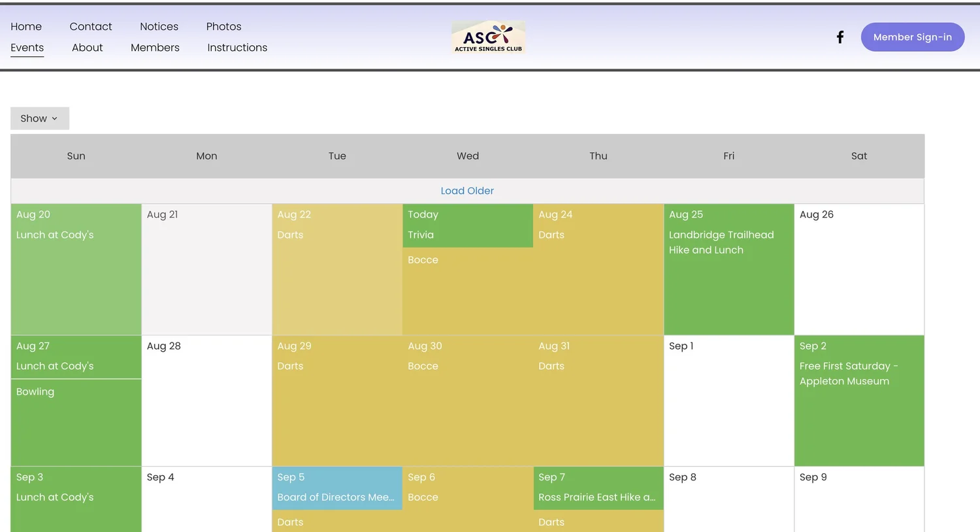The height and width of the screenshot is (532, 980).
Task: Open today's Trivia event
Action: tap(421, 235)
